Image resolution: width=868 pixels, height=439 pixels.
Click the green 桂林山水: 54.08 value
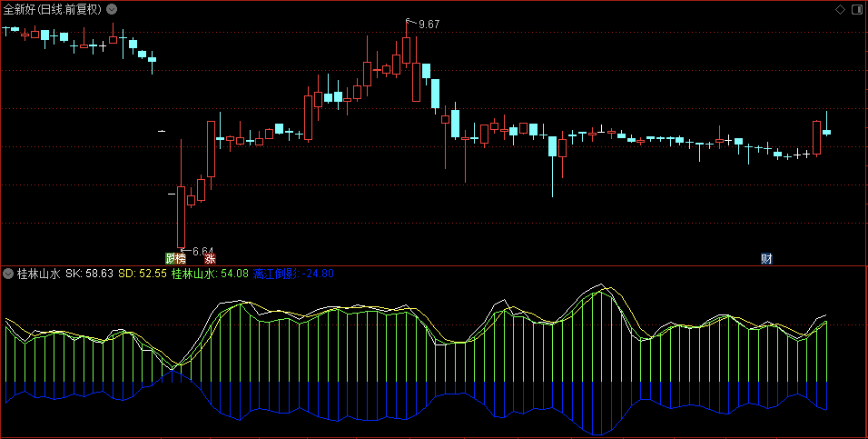click(210, 274)
